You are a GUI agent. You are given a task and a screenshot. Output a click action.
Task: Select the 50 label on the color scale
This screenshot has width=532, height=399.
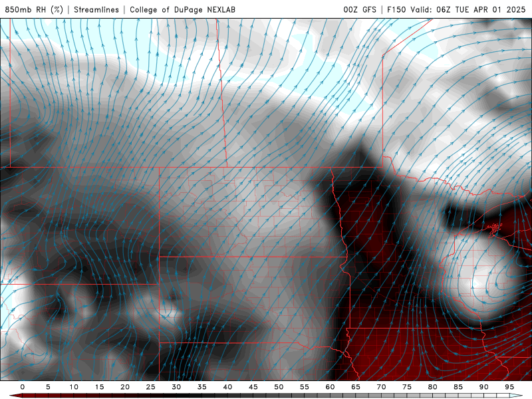(279, 387)
